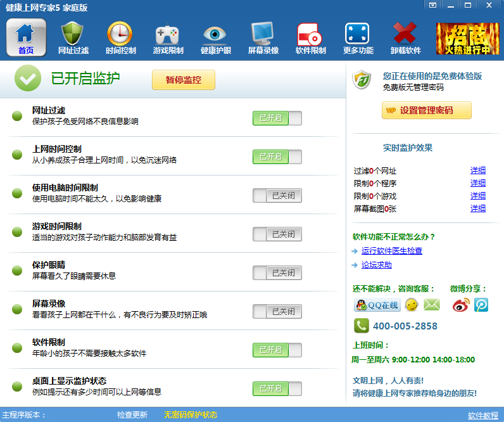Click green dot beside 保护眼睛 row
Image resolution: width=504 pixels, height=422 pixels.
coord(17,271)
